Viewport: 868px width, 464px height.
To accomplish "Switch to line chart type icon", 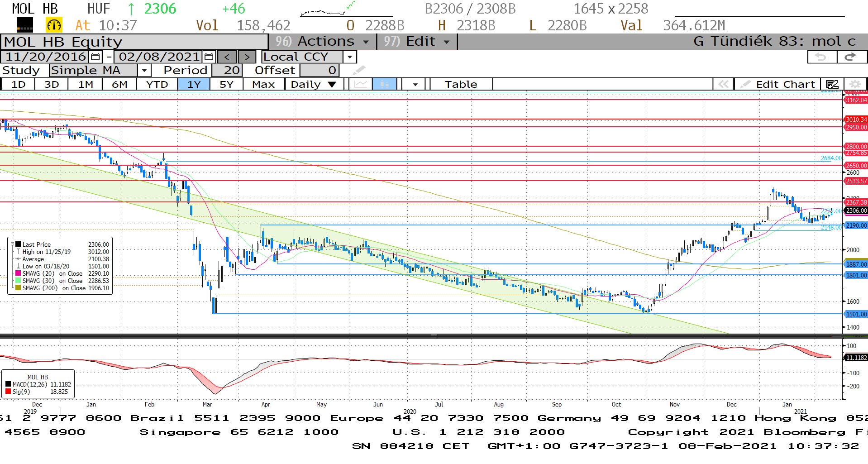I will 361,84.
